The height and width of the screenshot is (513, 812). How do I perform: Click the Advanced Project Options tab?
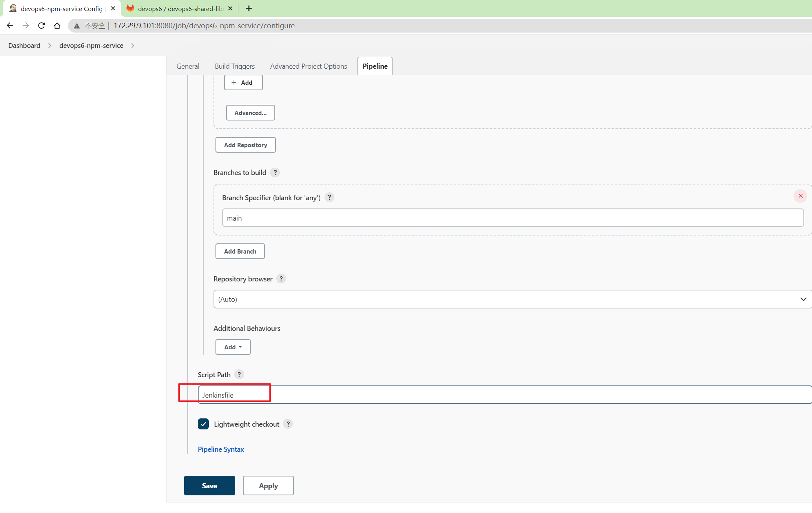308,66
